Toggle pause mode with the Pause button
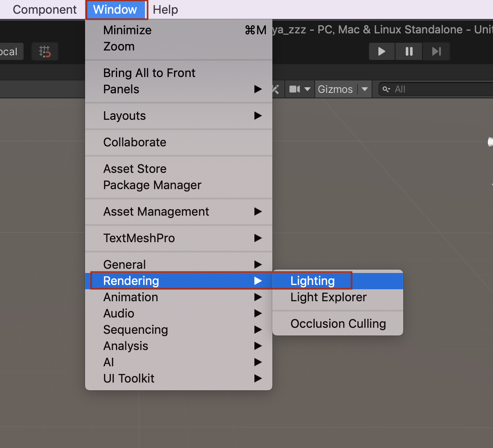493x448 pixels. [409, 51]
